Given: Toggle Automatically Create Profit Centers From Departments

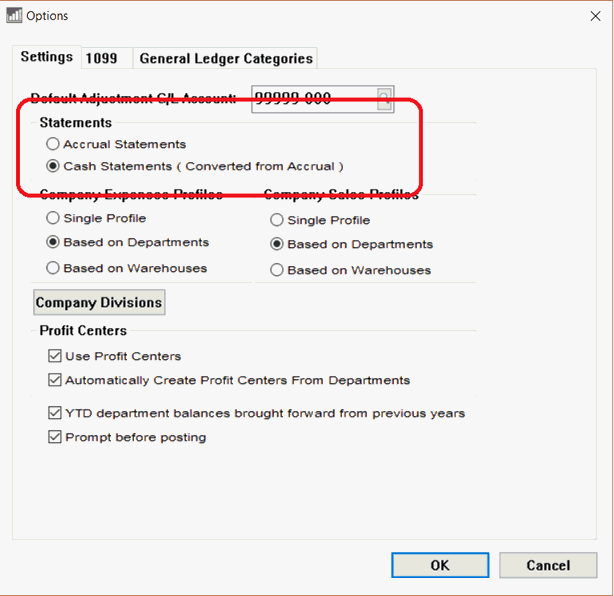Looking at the screenshot, I should tap(55, 380).
